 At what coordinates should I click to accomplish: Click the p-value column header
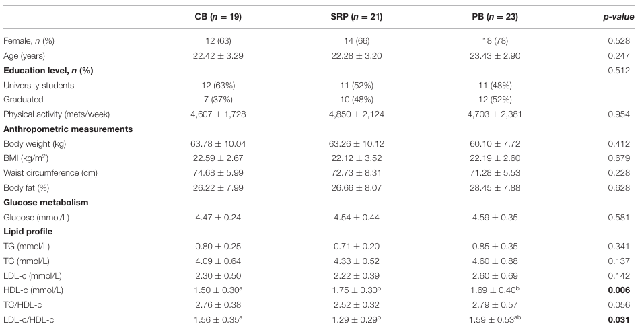[616, 16]
